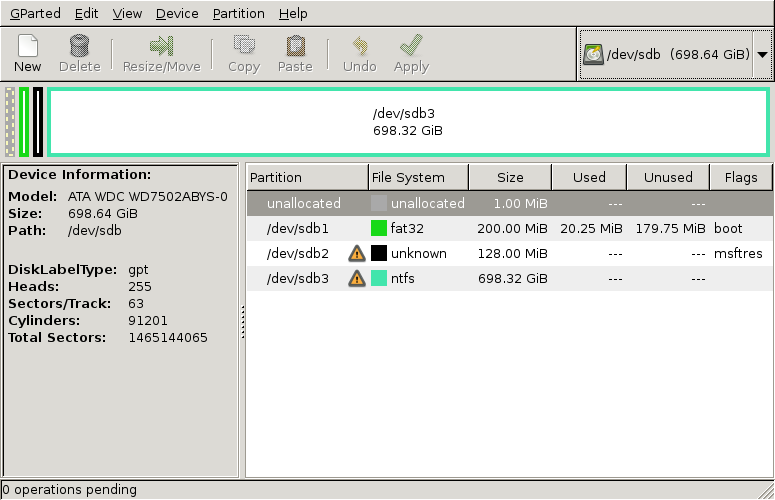The width and height of the screenshot is (775, 500).
Task: Click the 91201 cylinders value
Action: 147,321
